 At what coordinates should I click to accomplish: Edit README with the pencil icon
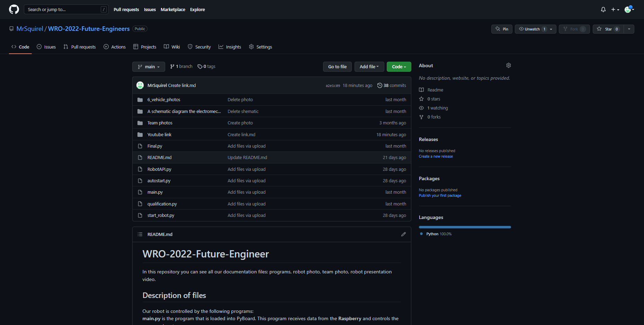coord(403,234)
